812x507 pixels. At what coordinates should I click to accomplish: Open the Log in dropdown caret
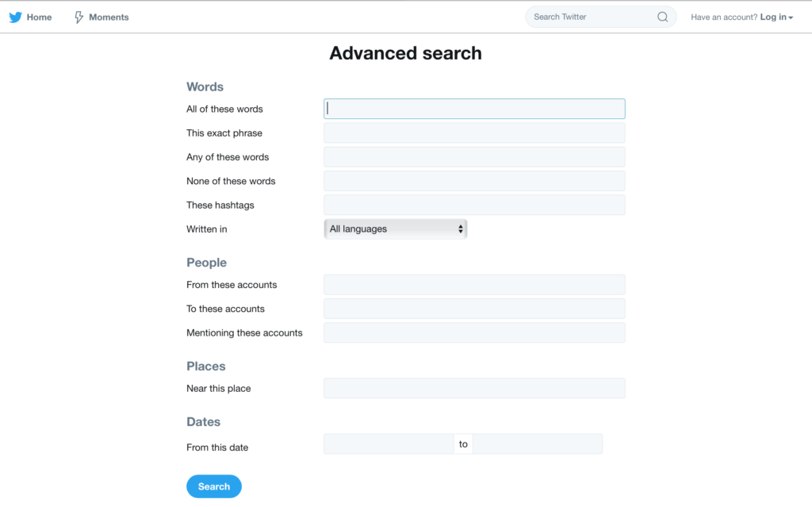pyautogui.click(x=791, y=17)
